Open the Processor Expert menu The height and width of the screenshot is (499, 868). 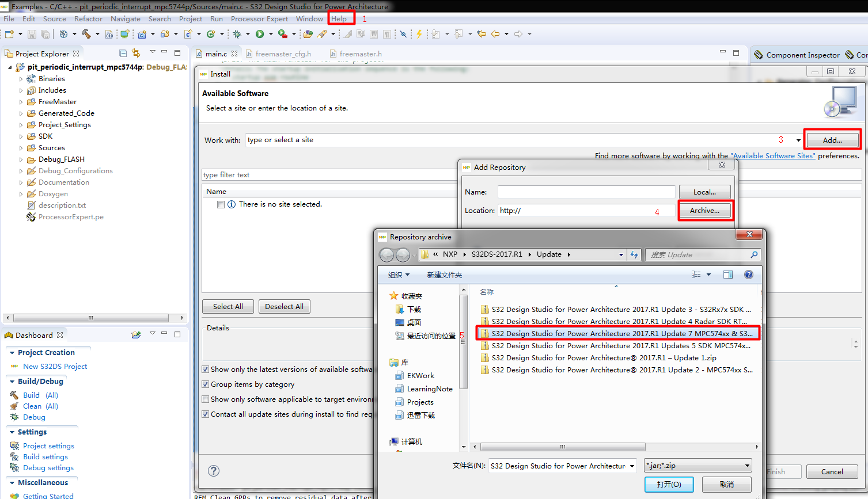(259, 19)
